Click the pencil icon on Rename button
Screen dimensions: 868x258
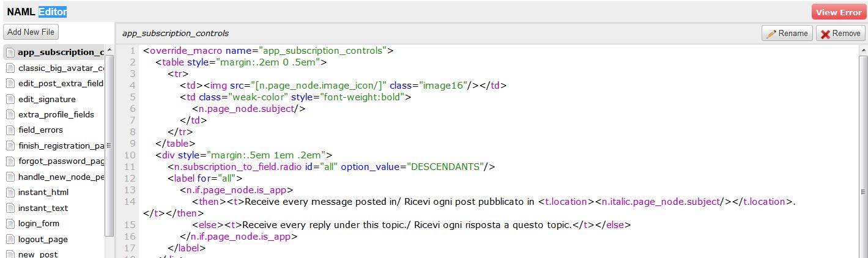(771, 34)
